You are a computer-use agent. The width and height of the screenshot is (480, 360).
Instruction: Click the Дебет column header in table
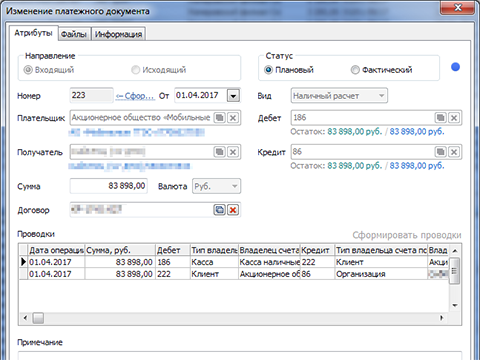pyautogui.click(x=173, y=250)
